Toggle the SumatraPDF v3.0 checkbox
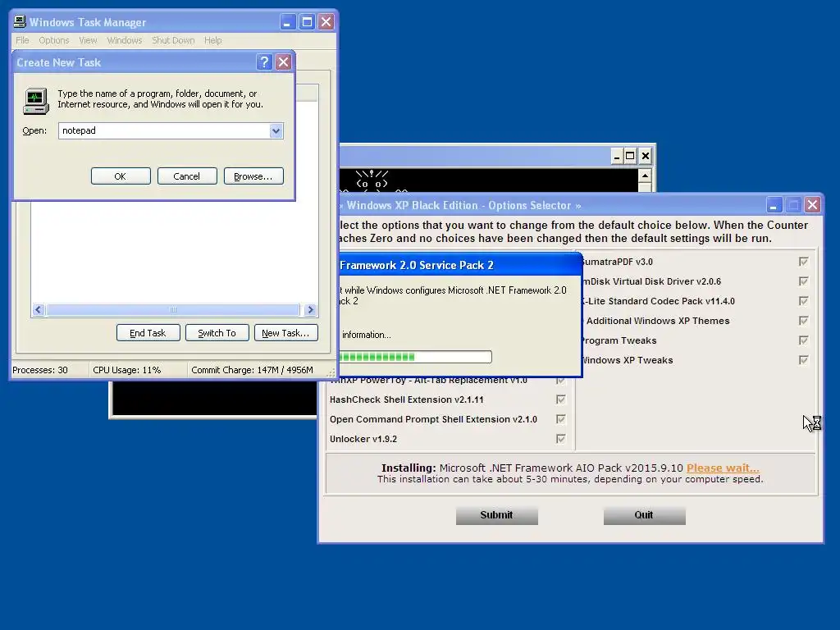This screenshot has width=840, height=630. pyautogui.click(x=803, y=262)
